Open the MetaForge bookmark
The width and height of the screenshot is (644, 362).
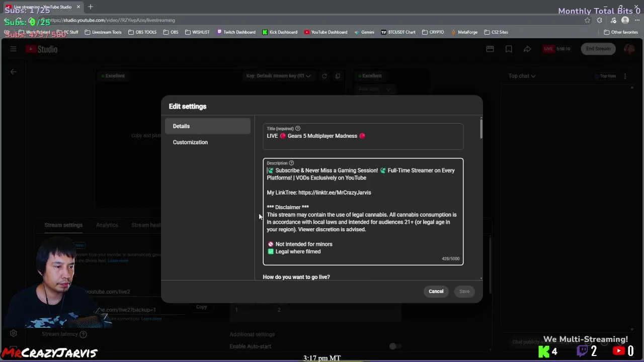click(464, 32)
